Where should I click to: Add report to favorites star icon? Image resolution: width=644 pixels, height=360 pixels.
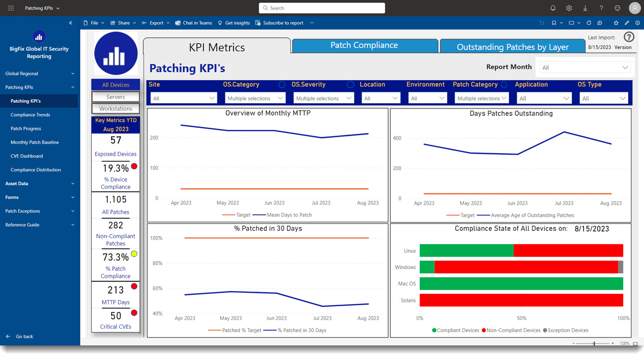[616, 23]
